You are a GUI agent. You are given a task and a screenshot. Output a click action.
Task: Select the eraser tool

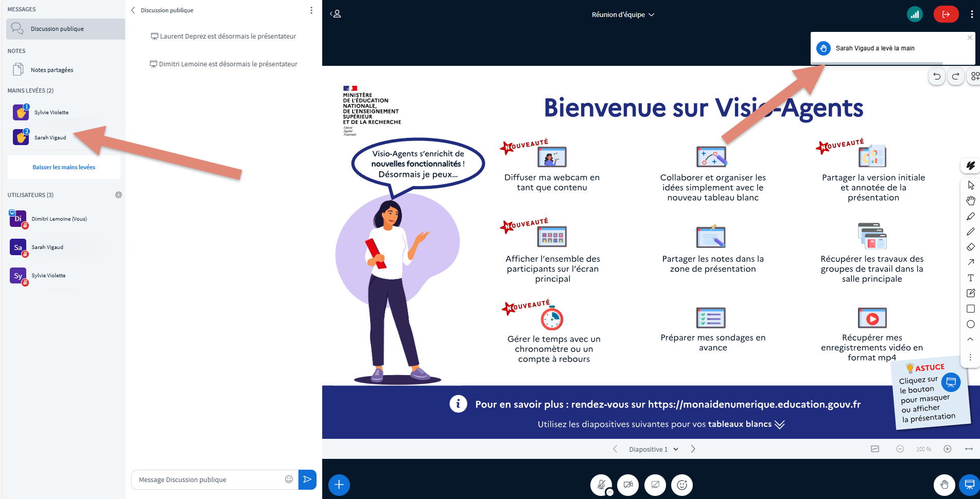click(971, 247)
